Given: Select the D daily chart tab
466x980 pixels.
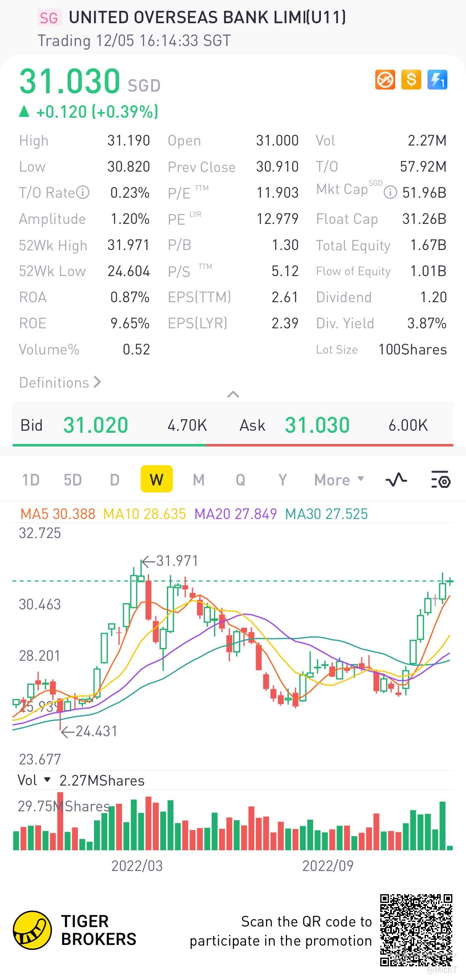Looking at the screenshot, I should point(115,480).
